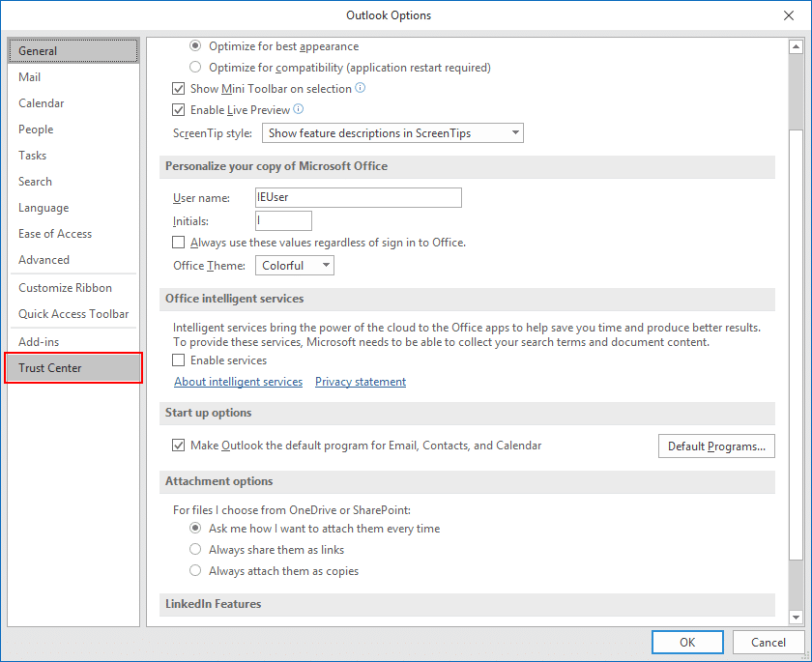
Task: Click info icon beside Show Mini Toolbar
Action: point(361,89)
